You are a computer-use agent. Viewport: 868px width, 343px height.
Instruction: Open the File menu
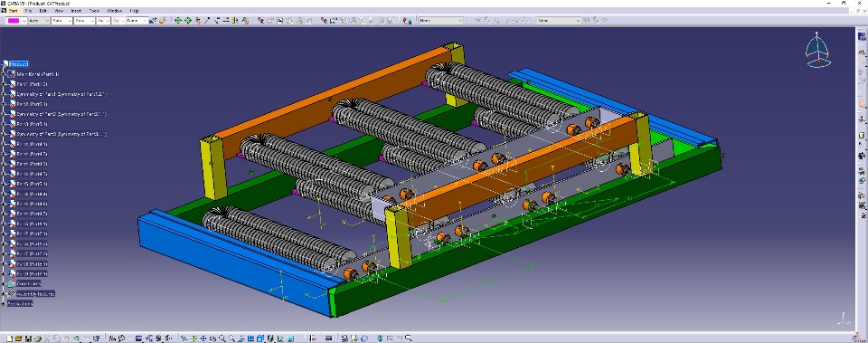click(28, 11)
